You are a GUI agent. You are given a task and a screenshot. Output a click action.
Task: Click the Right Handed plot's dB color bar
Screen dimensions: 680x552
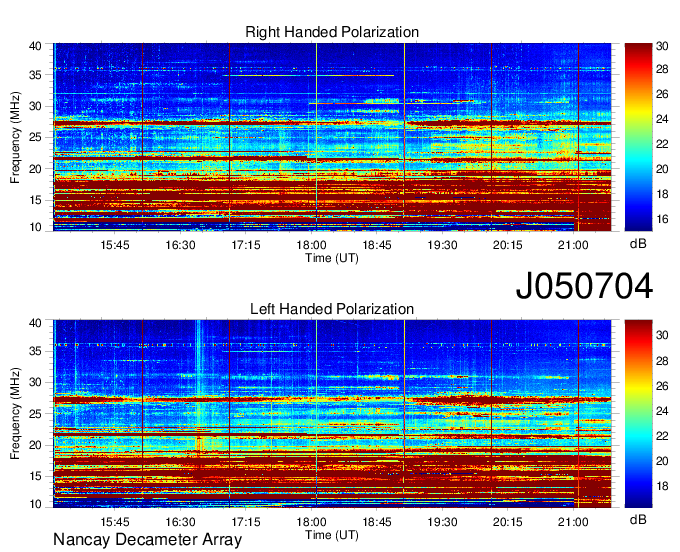[638, 137]
